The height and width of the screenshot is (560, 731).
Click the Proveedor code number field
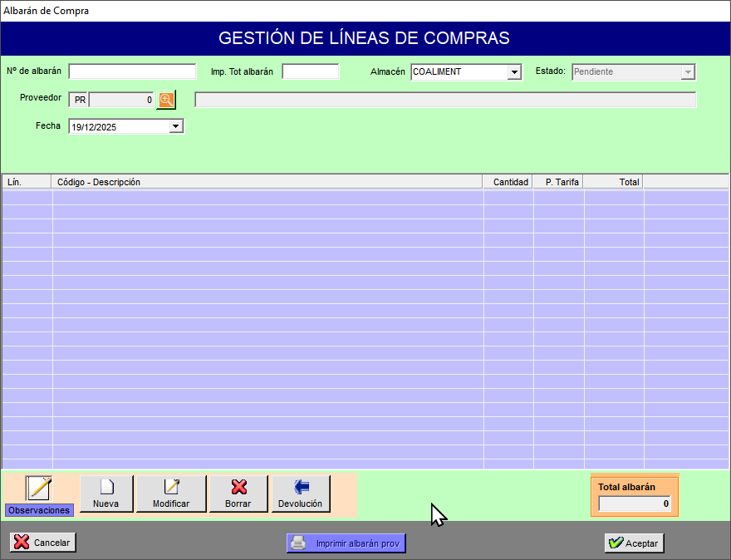point(121,100)
